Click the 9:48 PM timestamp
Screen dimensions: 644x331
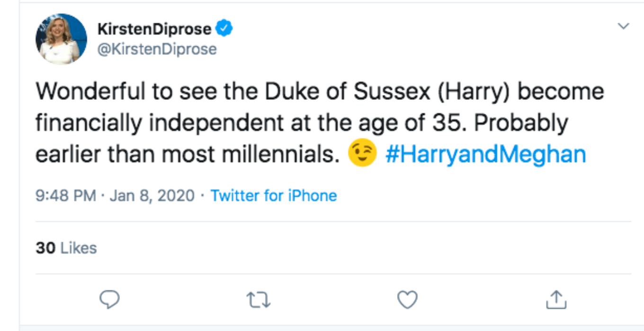pyautogui.click(x=66, y=195)
